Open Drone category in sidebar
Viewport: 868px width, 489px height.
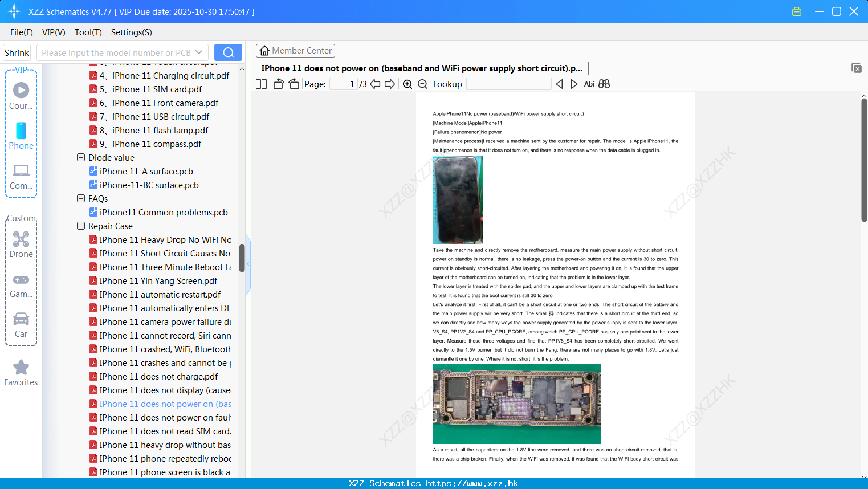coord(21,244)
